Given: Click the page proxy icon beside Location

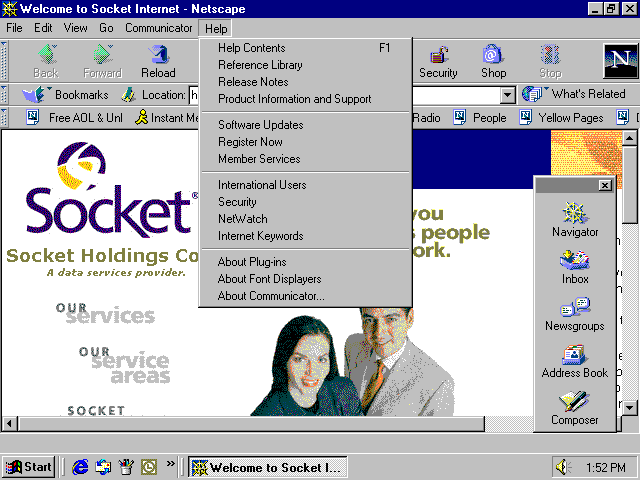Looking at the screenshot, I should pyautogui.click(x=129, y=95).
